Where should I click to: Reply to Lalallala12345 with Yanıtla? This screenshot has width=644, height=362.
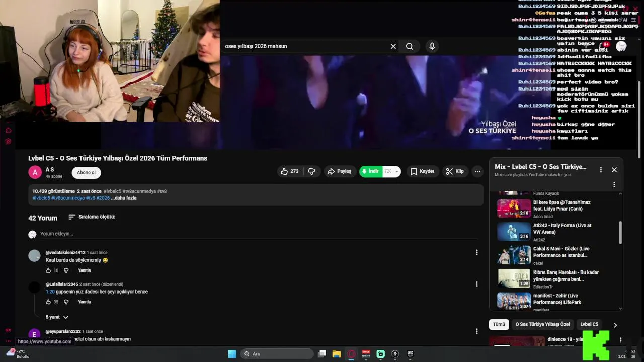[84, 302]
